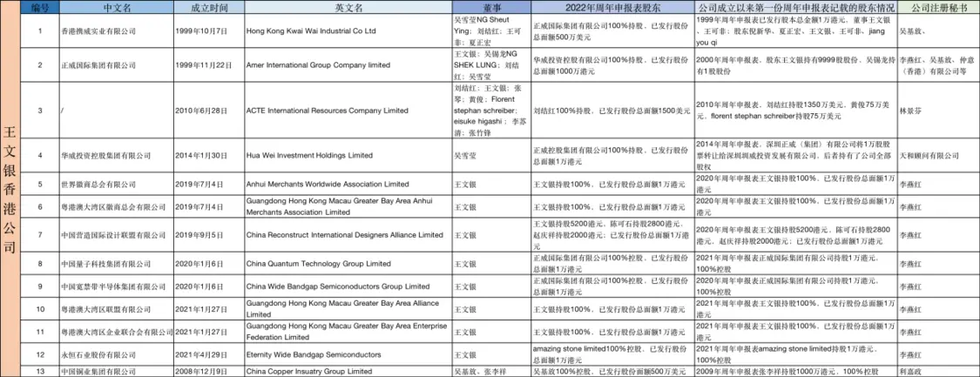Click the 董事 column header
The image size is (980, 377).
point(490,7)
